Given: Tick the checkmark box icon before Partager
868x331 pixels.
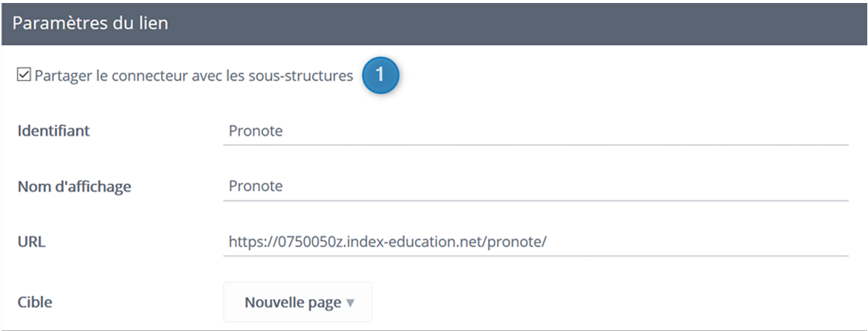Looking at the screenshot, I should click(24, 75).
